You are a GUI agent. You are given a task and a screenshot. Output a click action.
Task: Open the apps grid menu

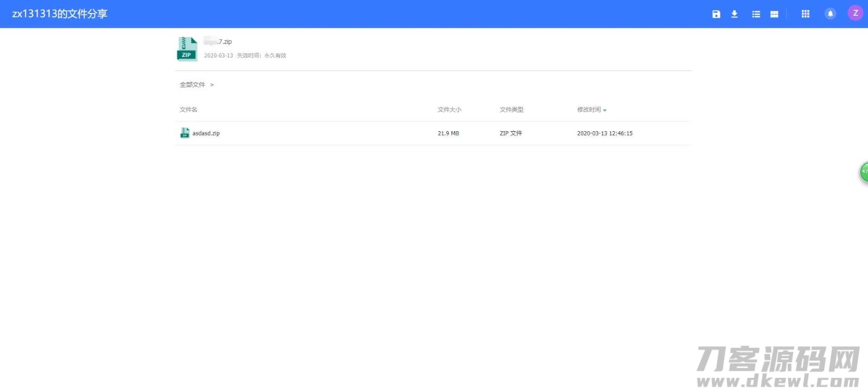click(805, 14)
